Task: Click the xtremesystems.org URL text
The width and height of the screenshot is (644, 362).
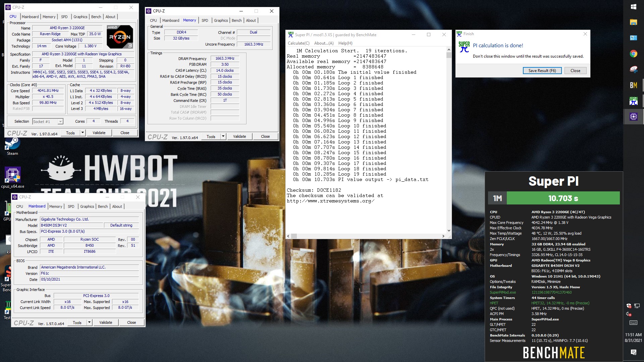Action: 330,201
